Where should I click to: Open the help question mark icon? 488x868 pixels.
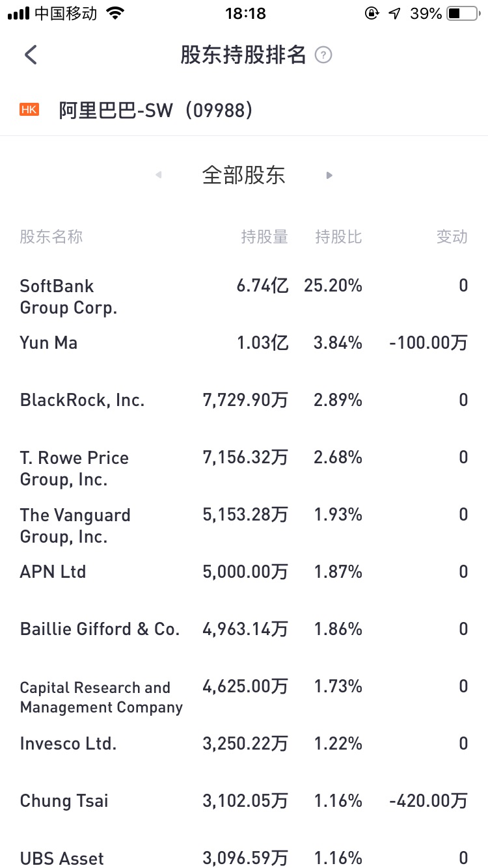pos(323,55)
